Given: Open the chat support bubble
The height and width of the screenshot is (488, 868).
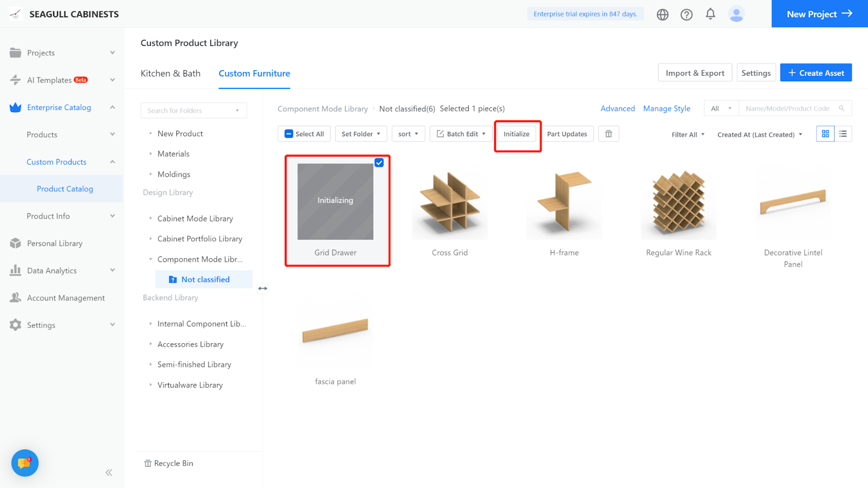Looking at the screenshot, I should point(25,463).
